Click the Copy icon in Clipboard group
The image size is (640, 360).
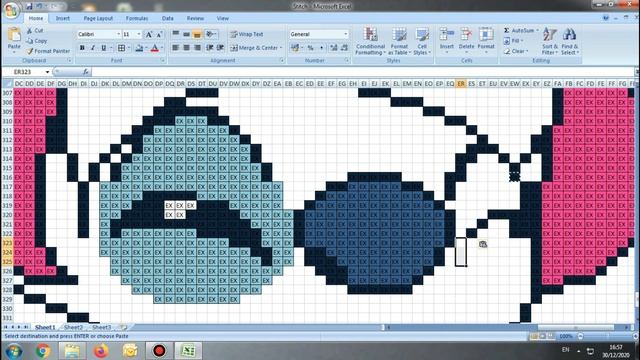click(x=29, y=41)
